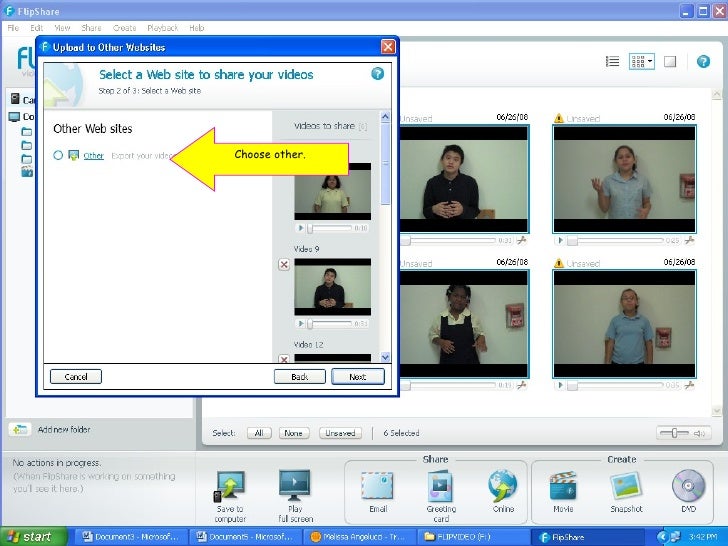Viewport: 728px width, 546px height.
Task: Open the File menu
Action: (x=13, y=28)
